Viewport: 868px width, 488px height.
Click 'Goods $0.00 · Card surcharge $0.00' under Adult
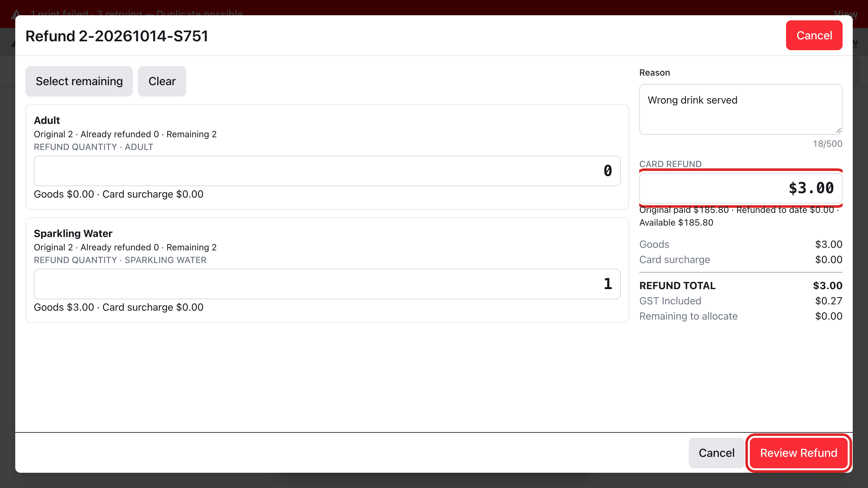pyautogui.click(x=119, y=194)
